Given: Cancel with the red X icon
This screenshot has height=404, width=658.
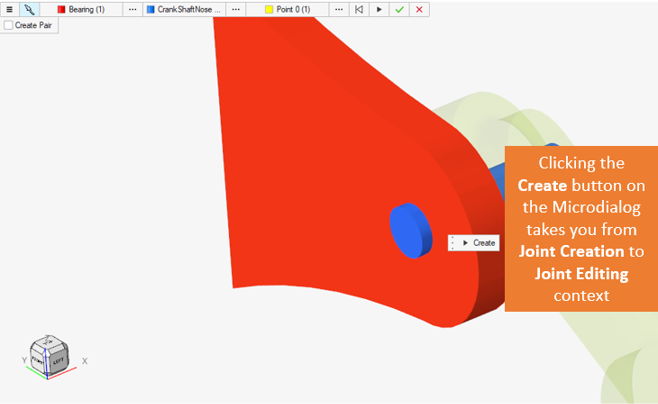Looking at the screenshot, I should pos(419,9).
